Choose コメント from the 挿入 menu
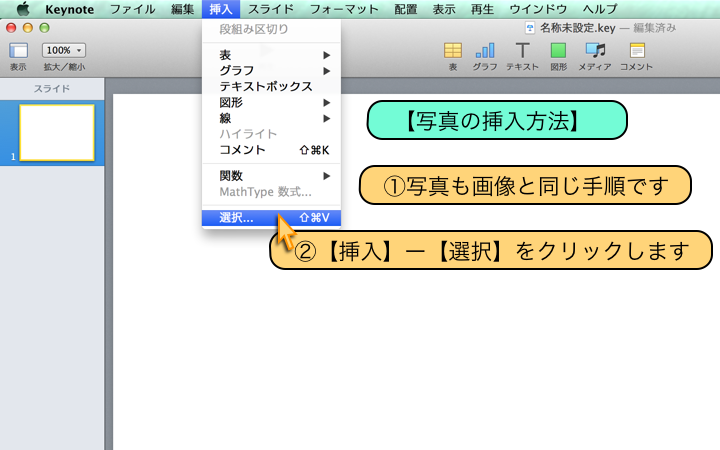This screenshot has height=450, width=720. pyautogui.click(x=271, y=150)
